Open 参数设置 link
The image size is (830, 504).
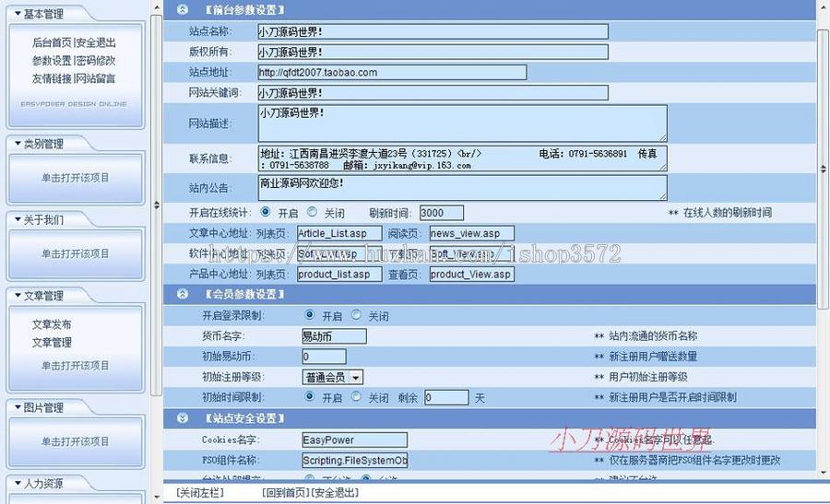pos(52,60)
